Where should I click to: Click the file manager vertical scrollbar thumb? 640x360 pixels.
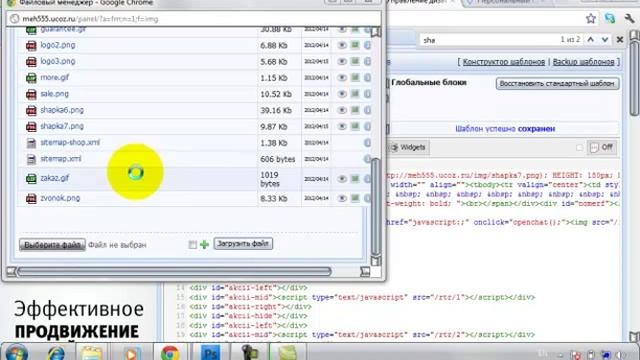[x=376, y=206]
